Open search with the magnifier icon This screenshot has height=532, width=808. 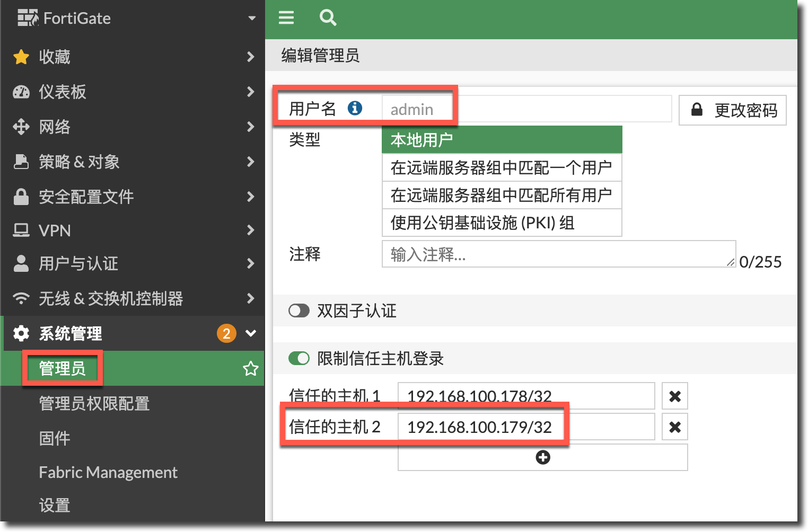click(x=328, y=18)
